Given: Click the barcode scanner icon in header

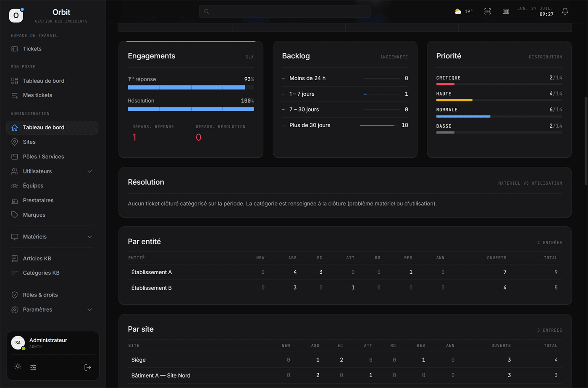Looking at the screenshot, I should (x=488, y=11).
